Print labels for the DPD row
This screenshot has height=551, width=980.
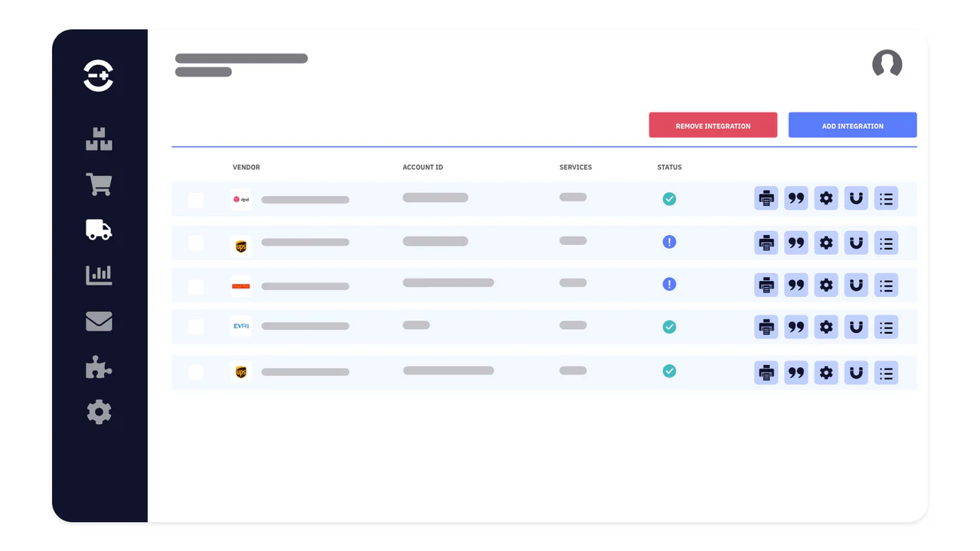766,198
